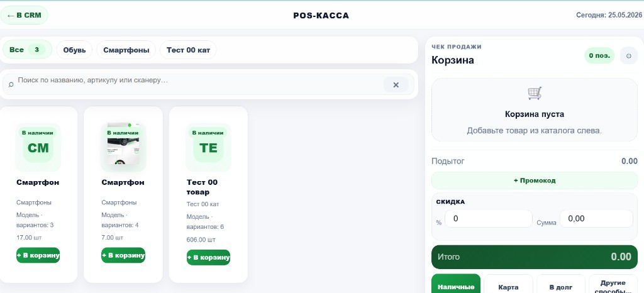Image resolution: width=644 pixels, height=293 pixels.
Task: Select Карта payment method
Action: (508, 287)
